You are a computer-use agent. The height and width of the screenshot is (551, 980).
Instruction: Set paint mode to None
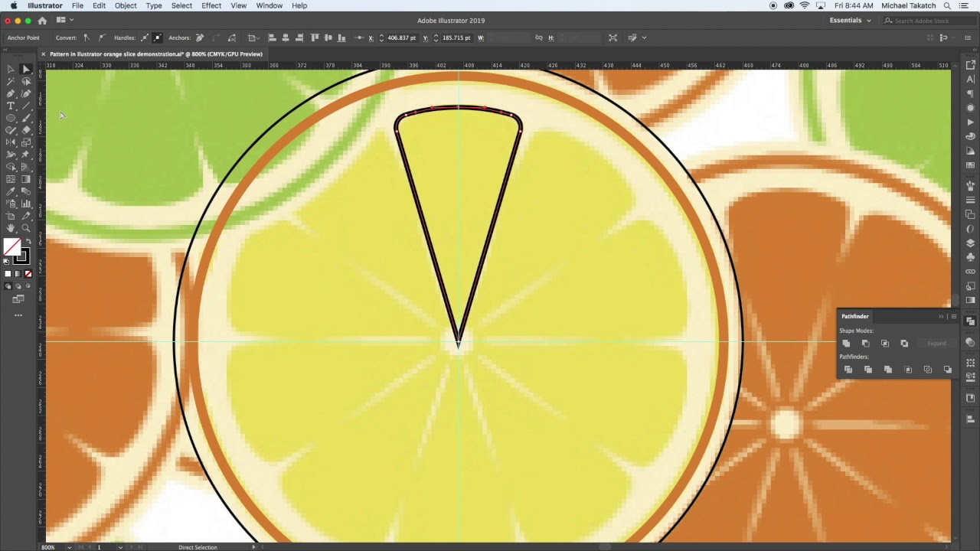tap(28, 274)
